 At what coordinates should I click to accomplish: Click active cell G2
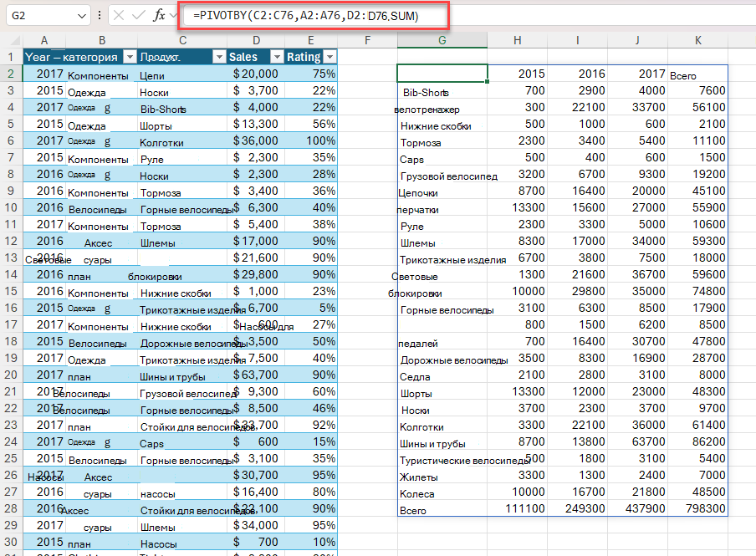tap(442, 74)
